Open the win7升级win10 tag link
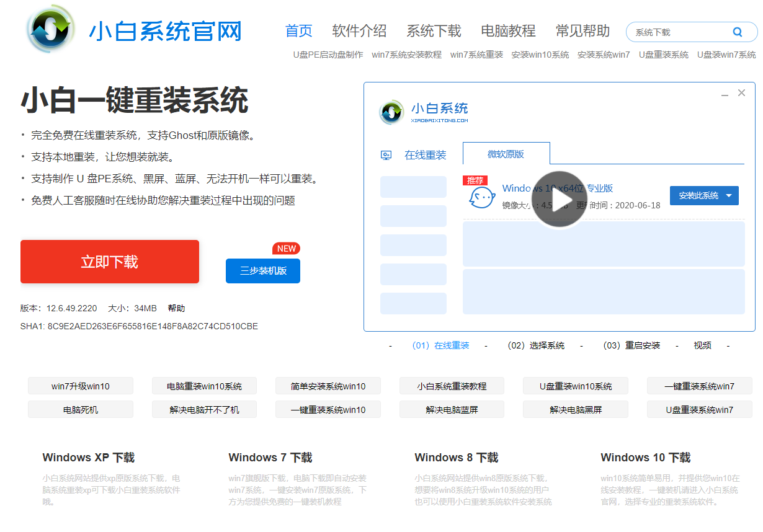The width and height of the screenshot is (763, 532). [x=81, y=386]
